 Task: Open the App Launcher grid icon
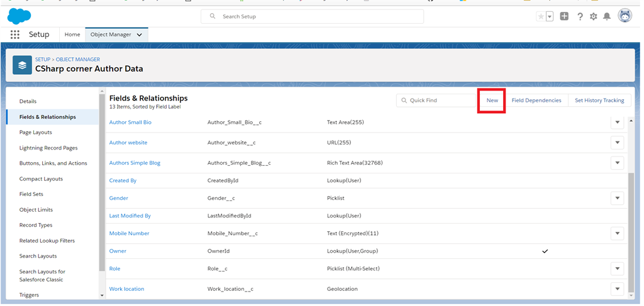[x=15, y=35]
